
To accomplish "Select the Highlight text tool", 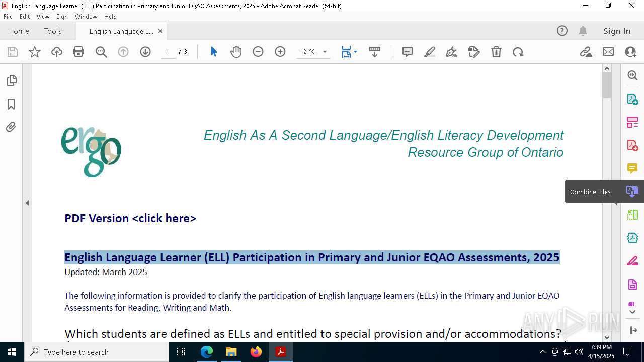I will click(x=430, y=52).
